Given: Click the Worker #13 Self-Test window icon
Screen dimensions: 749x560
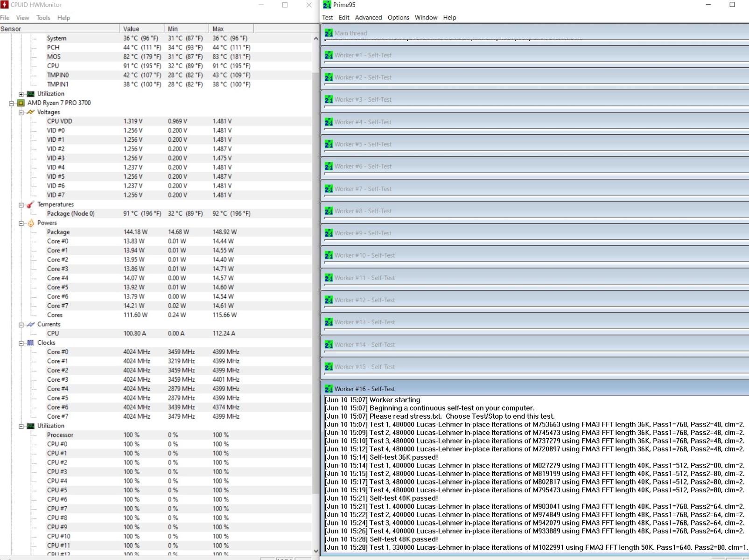Looking at the screenshot, I should 329,322.
